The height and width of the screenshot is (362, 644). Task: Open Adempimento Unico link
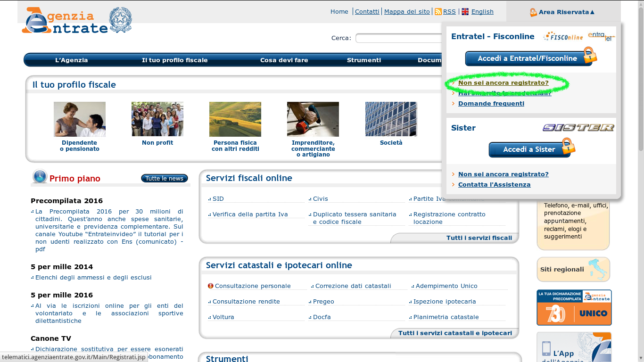click(x=446, y=286)
